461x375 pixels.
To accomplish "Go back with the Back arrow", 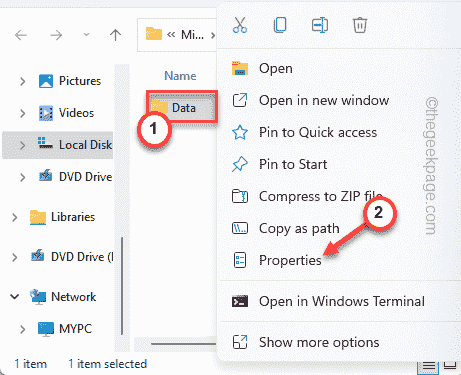I will 21,35.
